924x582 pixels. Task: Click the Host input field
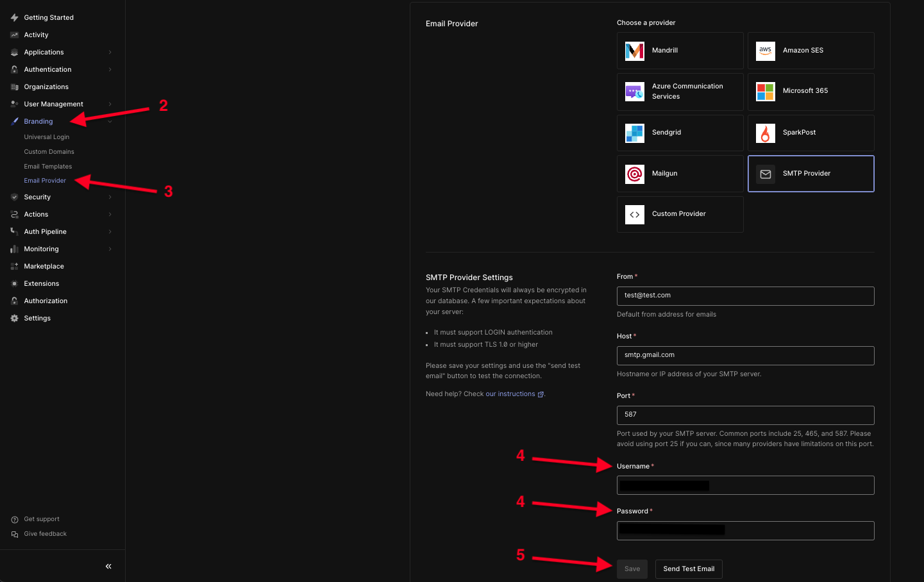coord(746,356)
